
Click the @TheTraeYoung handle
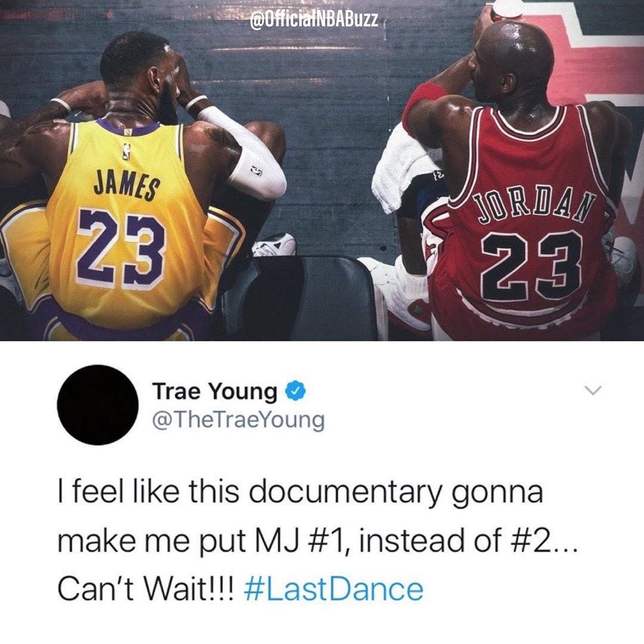click(239, 420)
